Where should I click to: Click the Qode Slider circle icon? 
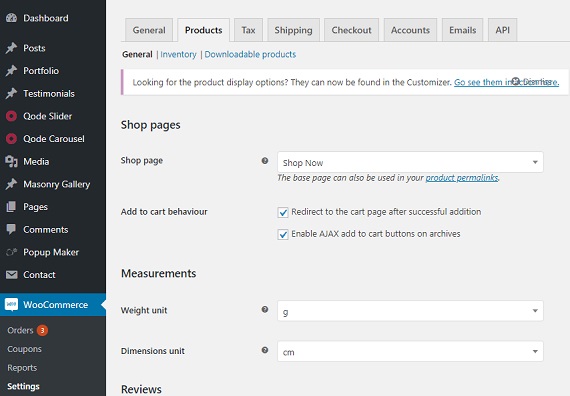(11, 116)
